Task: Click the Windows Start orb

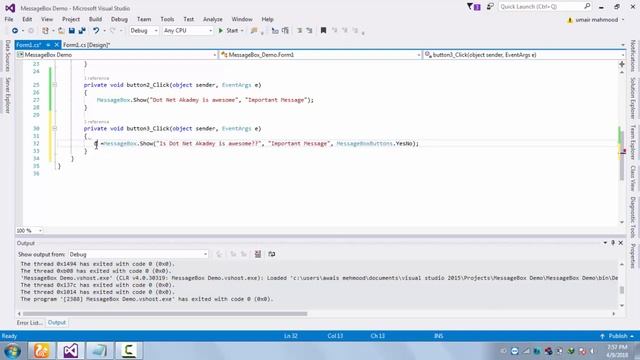Action: tap(13, 351)
